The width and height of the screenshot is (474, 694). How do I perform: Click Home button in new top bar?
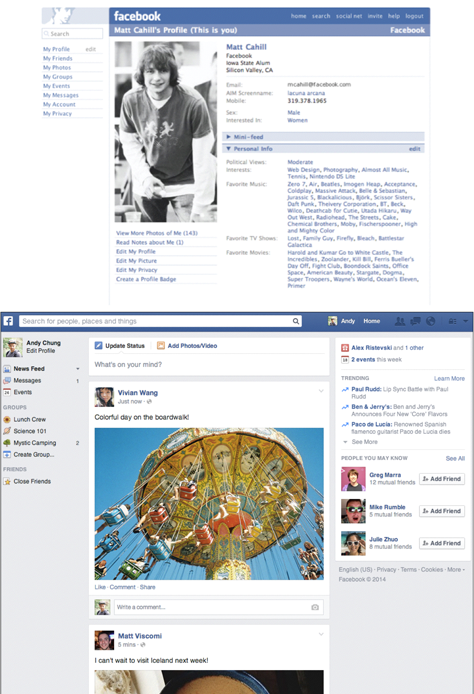click(372, 321)
